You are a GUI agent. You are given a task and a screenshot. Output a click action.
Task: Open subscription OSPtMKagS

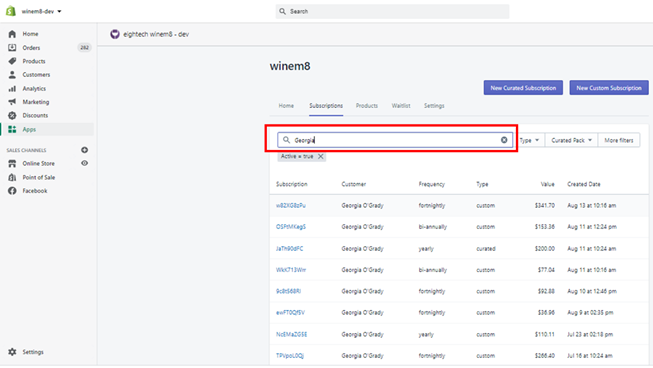point(291,227)
